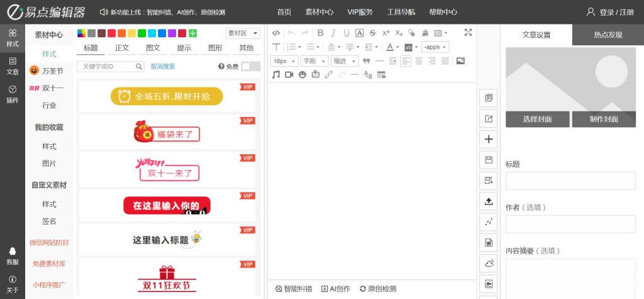This screenshot has height=299, width=644.
Task: Apply strikethrough formatting
Action: click(x=372, y=33)
